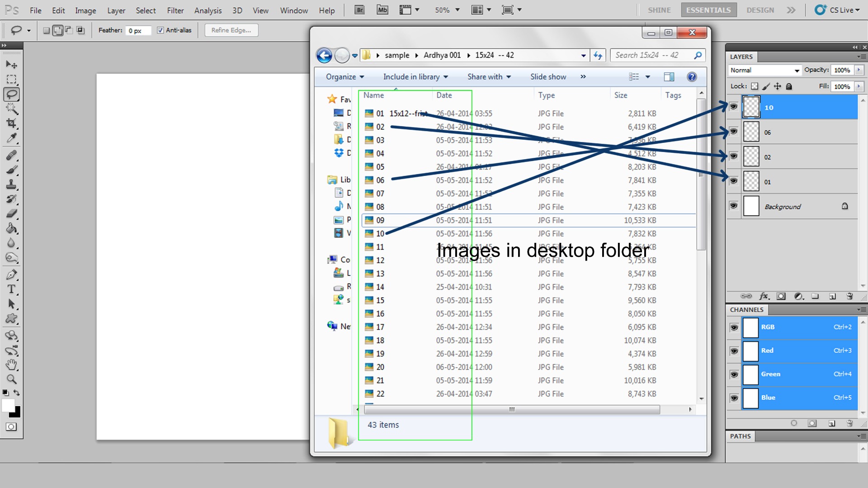Open the Image menu

[85, 10]
